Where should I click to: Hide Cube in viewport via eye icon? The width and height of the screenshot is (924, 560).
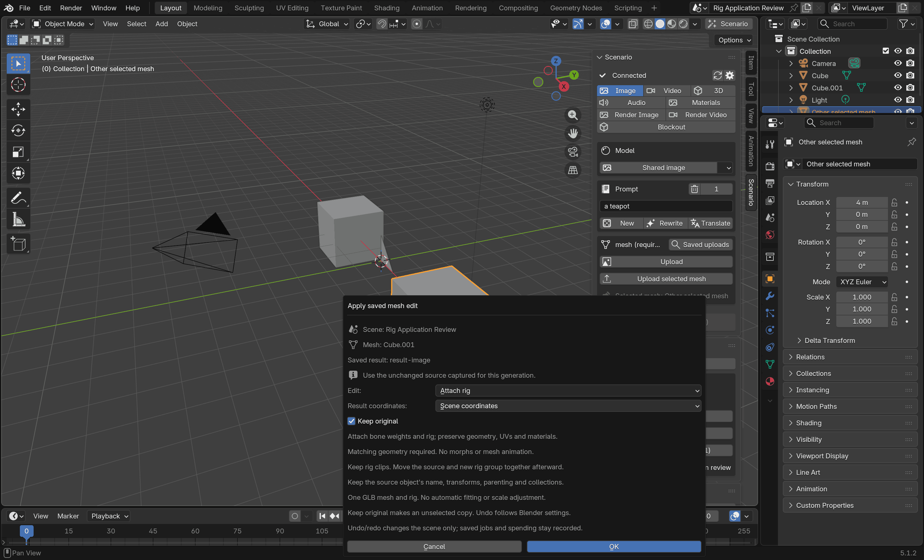tap(898, 75)
